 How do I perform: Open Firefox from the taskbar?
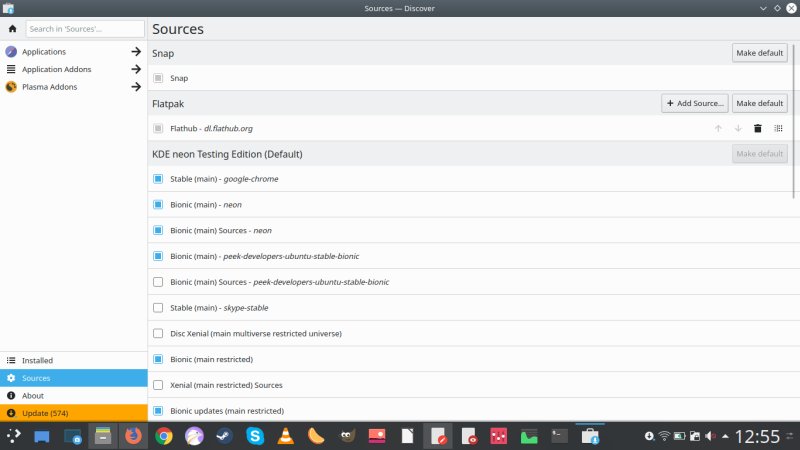point(133,436)
